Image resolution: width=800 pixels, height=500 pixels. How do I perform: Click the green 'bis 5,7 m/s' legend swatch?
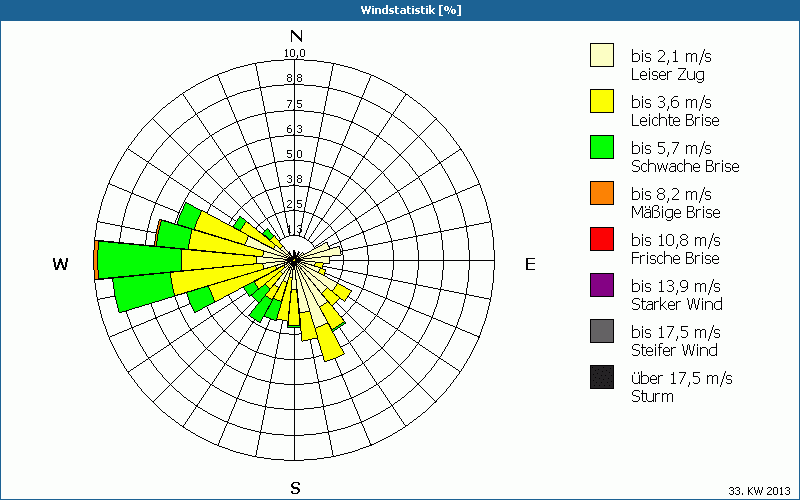[x=602, y=147]
